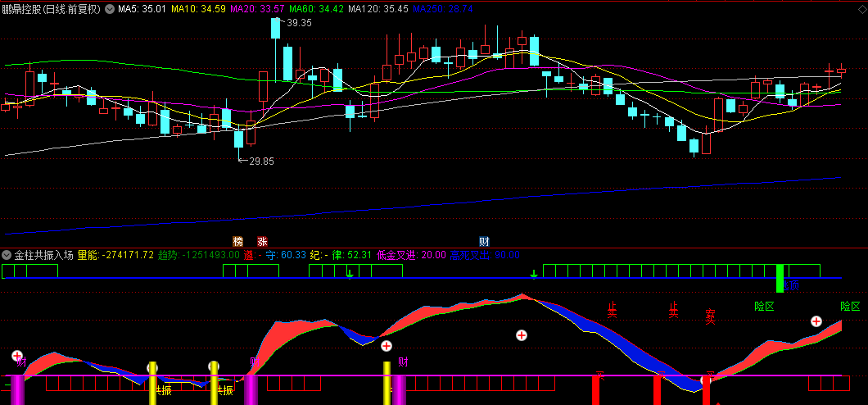This screenshot has width=868, height=405.
Task: Select the 金柱共振入场 indicator title
Action: [x=43, y=255]
